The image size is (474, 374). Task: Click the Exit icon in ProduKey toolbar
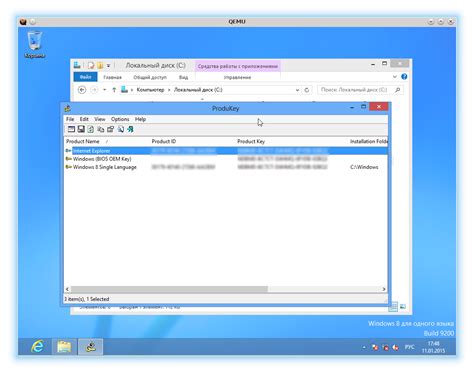coord(130,129)
